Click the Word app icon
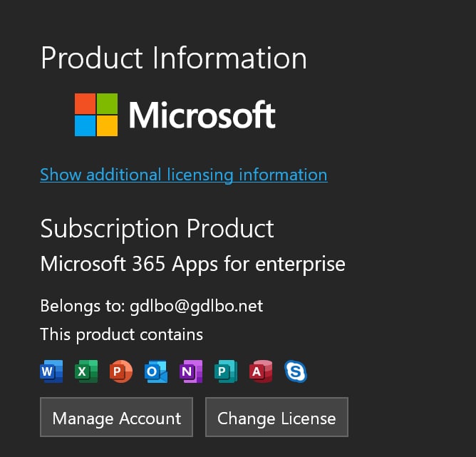This screenshot has height=457, width=476. point(51,371)
